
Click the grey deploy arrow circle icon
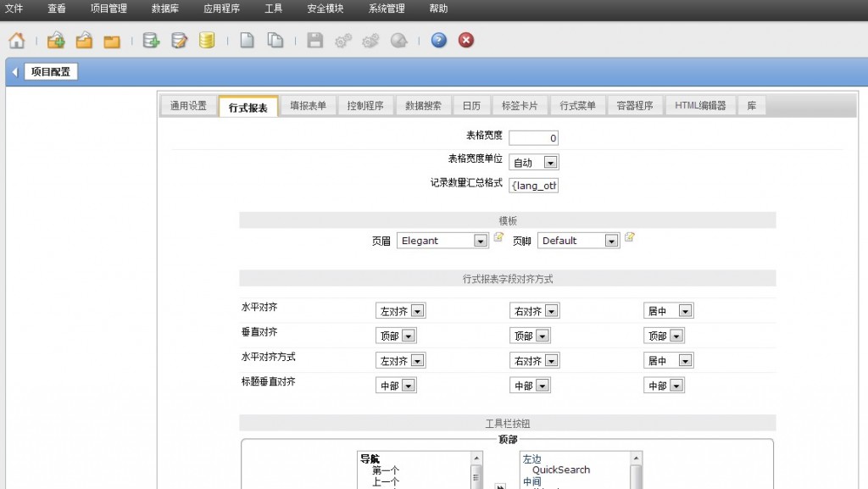tap(398, 41)
